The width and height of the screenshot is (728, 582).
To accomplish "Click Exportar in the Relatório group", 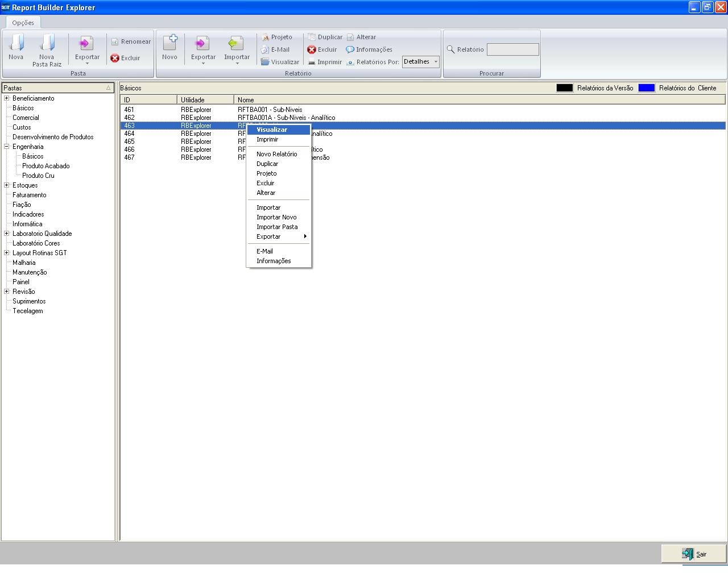I will (203, 49).
